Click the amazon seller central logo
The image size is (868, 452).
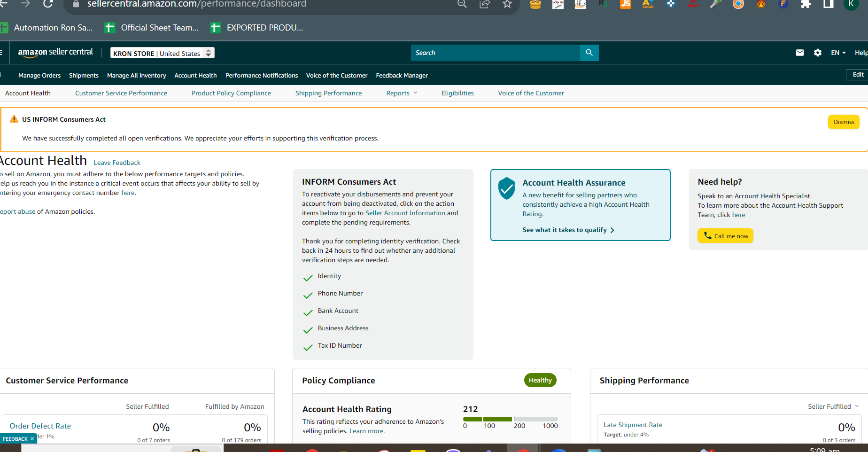[55, 52]
